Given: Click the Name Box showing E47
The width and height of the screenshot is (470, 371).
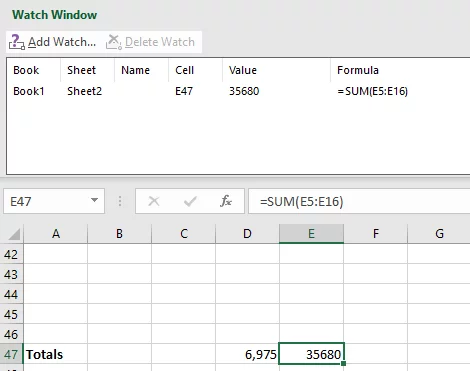Looking at the screenshot, I should pyautogui.click(x=54, y=201).
